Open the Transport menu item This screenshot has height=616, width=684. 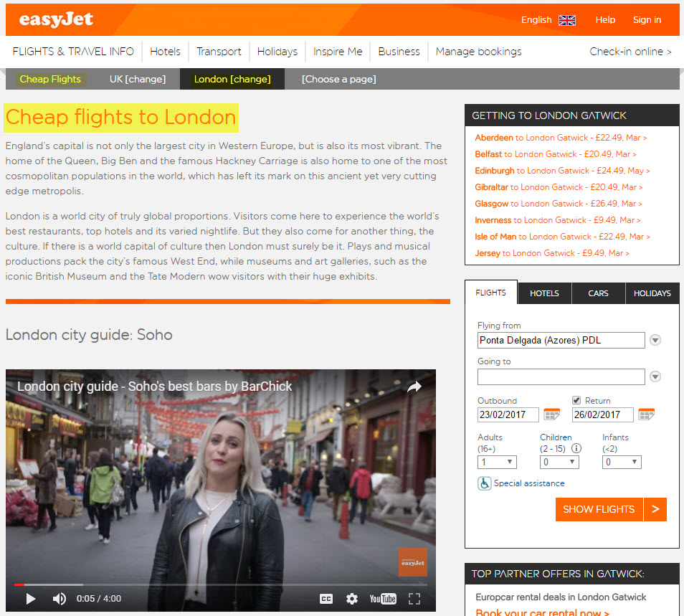click(x=219, y=52)
